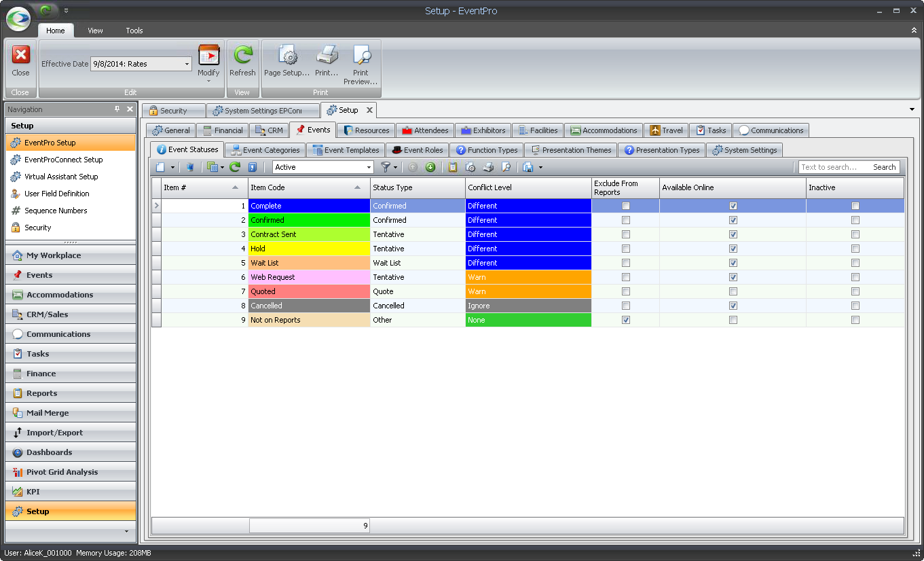Click the grid page setup gear icon

coord(470,167)
